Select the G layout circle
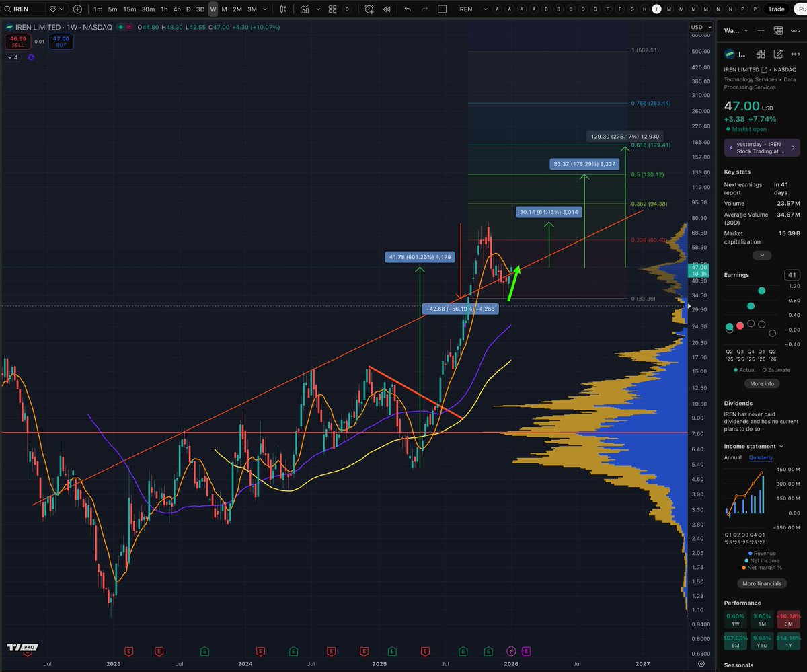Viewport: 807px width, 672px height. (632, 9)
